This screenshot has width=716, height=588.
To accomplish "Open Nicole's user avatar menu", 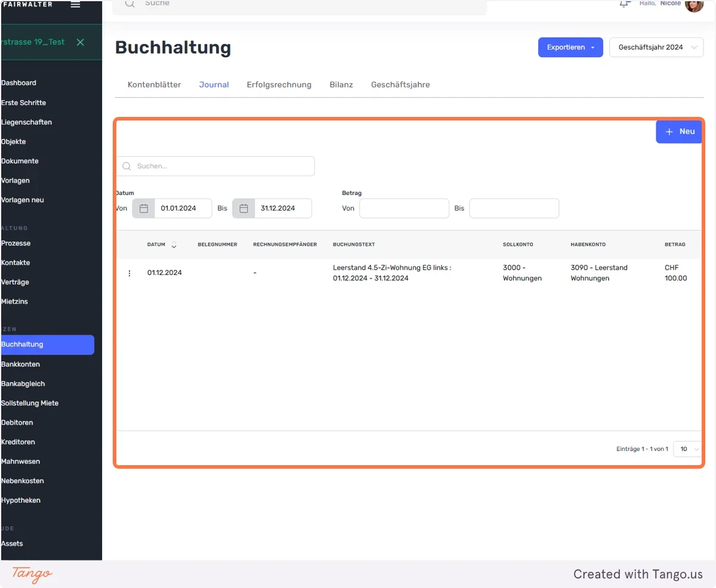I will (694, 5).
